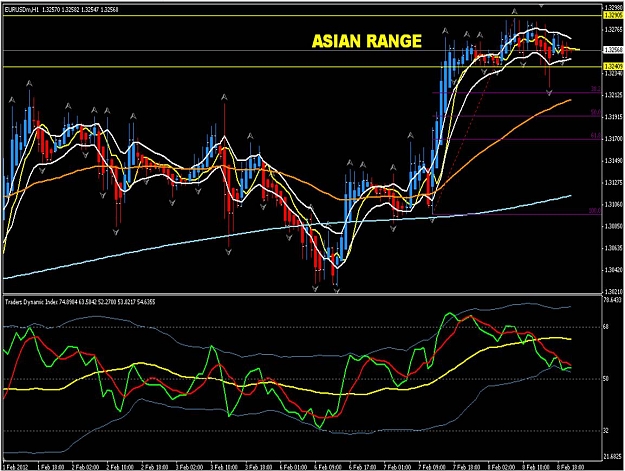Click the 1.30850 price scale value

pyautogui.click(x=613, y=226)
